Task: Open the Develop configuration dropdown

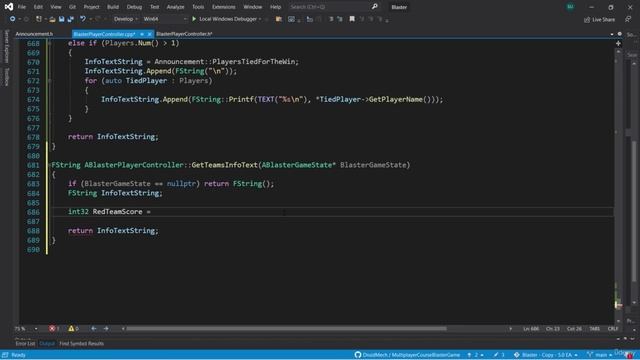Action: 125,19
